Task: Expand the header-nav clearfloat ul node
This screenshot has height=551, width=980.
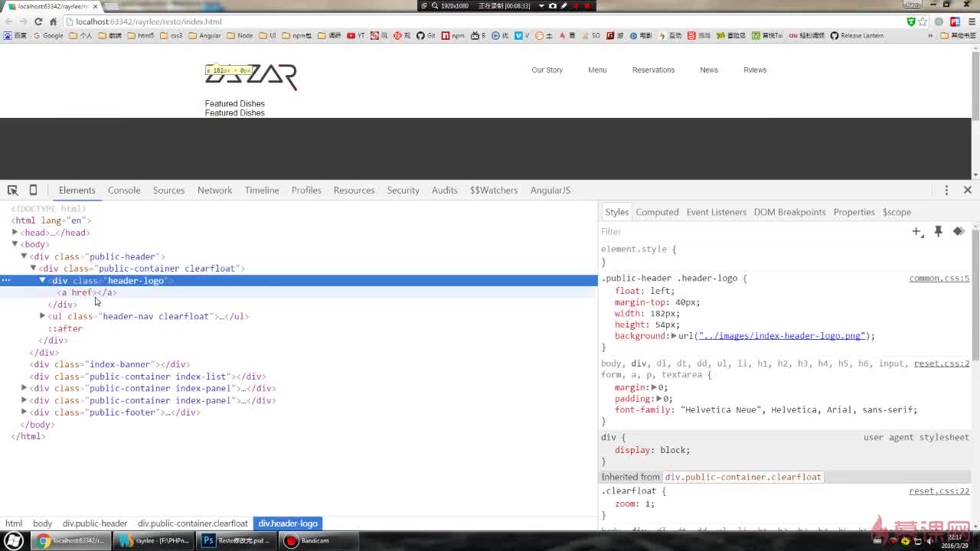Action: (42, 315)
